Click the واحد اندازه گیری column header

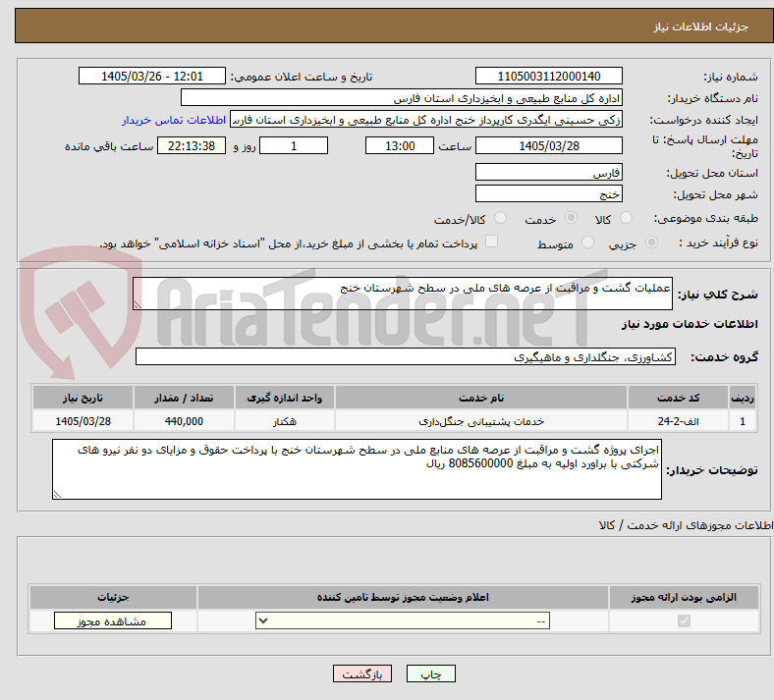[x=285, y=398]
